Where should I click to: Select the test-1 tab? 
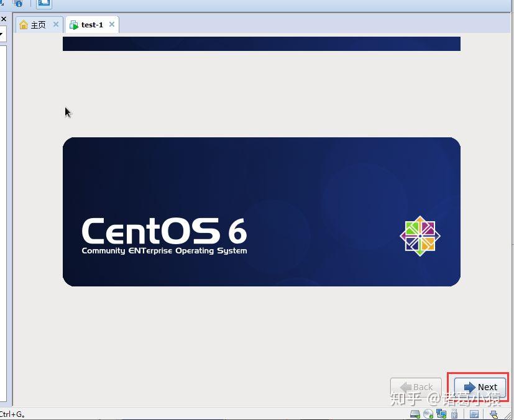click(92, 25)
